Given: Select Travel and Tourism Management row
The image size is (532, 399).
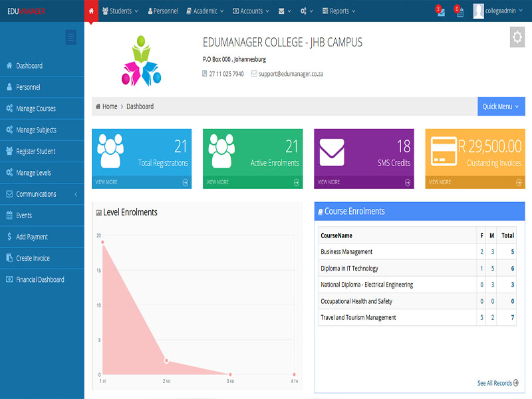Looking at the screenshot, I should [x=417, y=318].
